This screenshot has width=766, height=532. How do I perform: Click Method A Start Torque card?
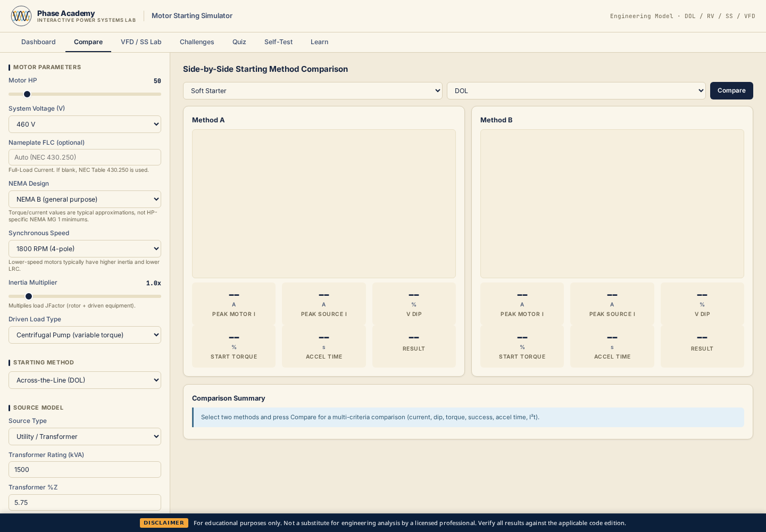click(234, 346)
